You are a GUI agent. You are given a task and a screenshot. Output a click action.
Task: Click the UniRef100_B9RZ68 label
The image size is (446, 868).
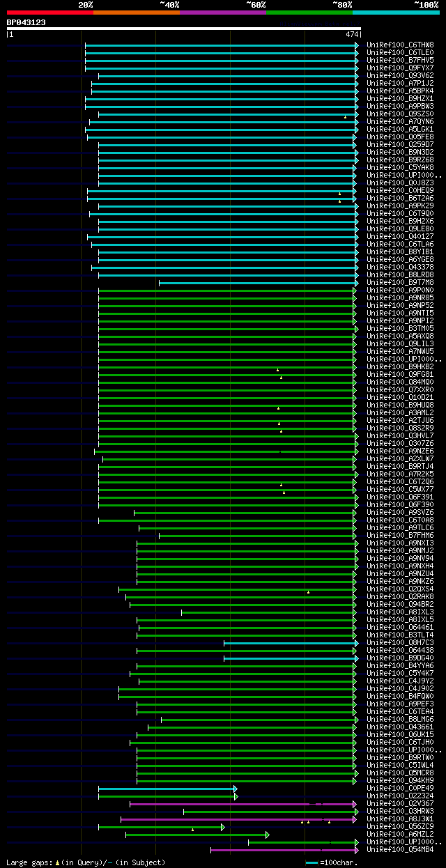400,160
